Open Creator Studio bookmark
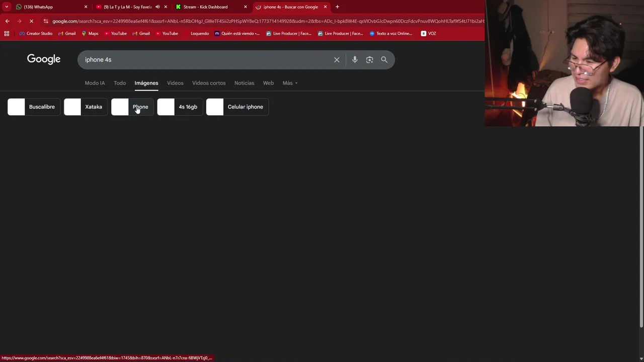 [x=35, y=34]
